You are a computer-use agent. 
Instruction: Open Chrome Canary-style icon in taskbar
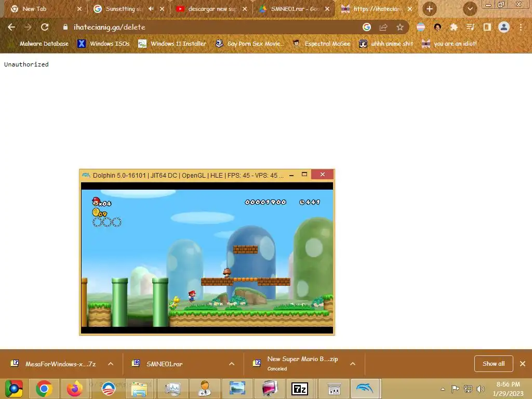pos(14,389)
